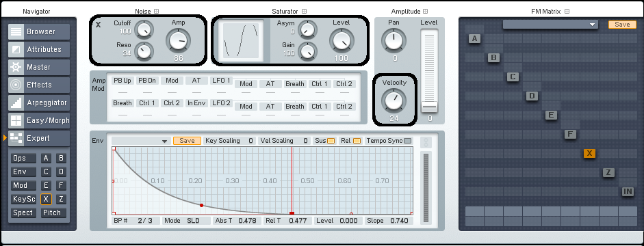The width and height of the screenshot is (644, 246).
Task: Open the Easy/Morph page
Action: click(x=39, y=120)
